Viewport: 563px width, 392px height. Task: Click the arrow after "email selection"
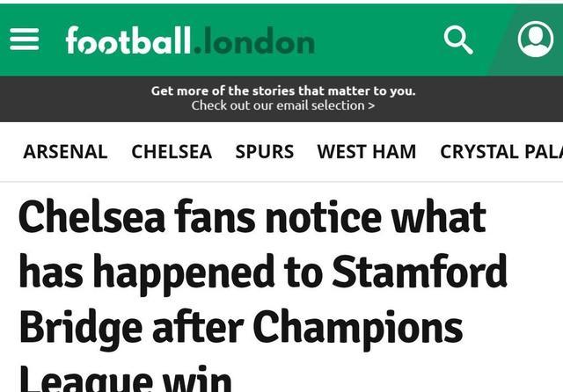(371, 105)
